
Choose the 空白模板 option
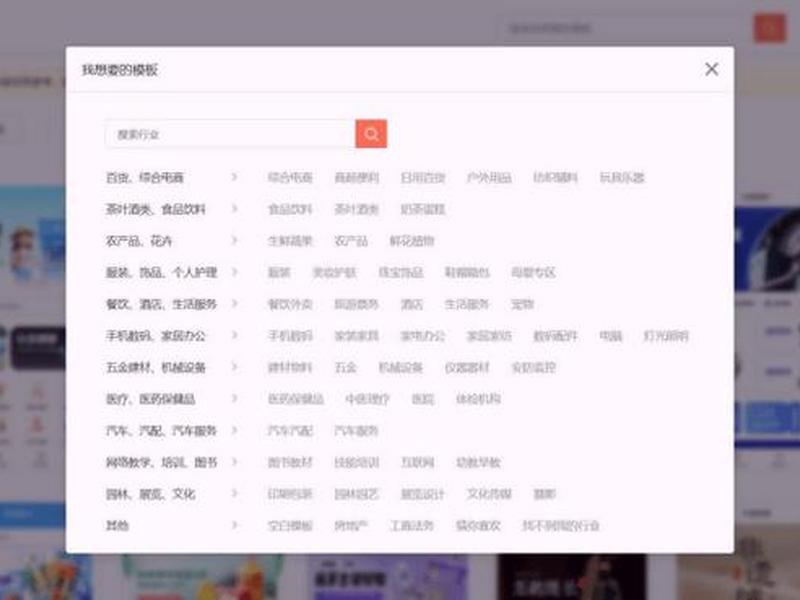(290, 526)
